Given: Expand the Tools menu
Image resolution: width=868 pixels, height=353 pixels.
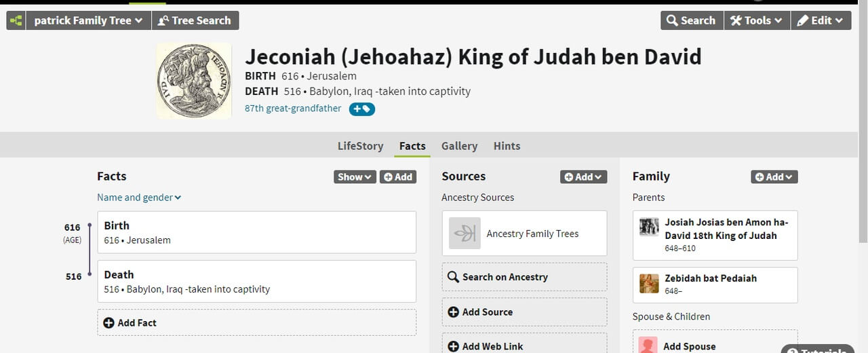Looking at the screenshot, I should click(756, 20).
